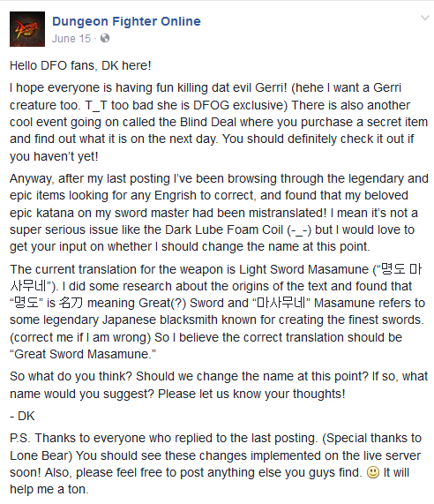Click the word "Engrish" in the third paragraph

[x=175, y=195]
